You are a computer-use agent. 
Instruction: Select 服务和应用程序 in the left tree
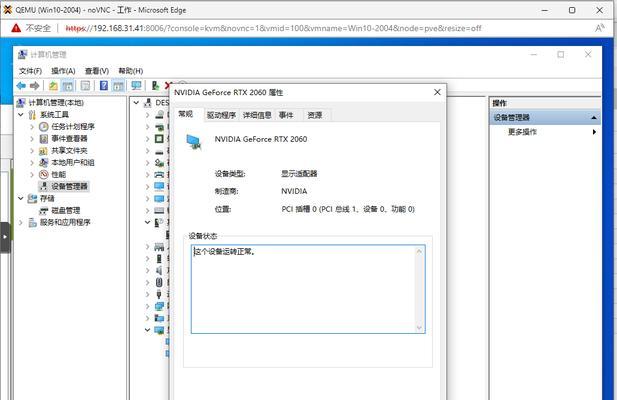[65, 222]
